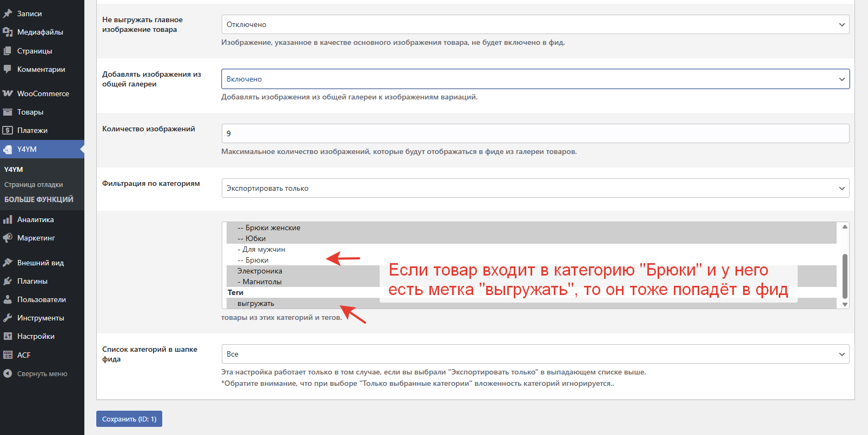Click the WooCommerce icon in sidebar
868x435 pixels.
tap(8, 93)
